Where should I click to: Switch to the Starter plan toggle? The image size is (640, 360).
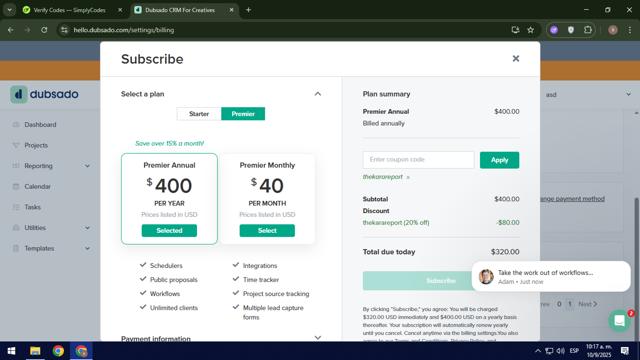pos(199,114)
